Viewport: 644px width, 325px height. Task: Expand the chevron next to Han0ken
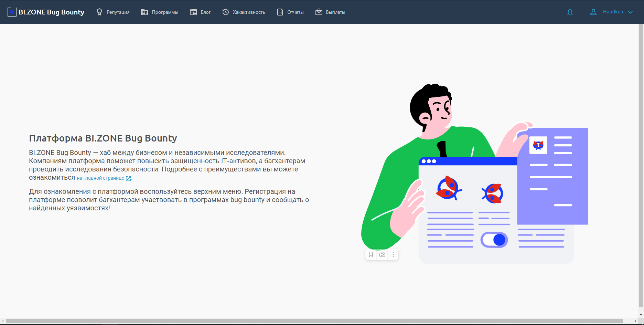point(630,12)
